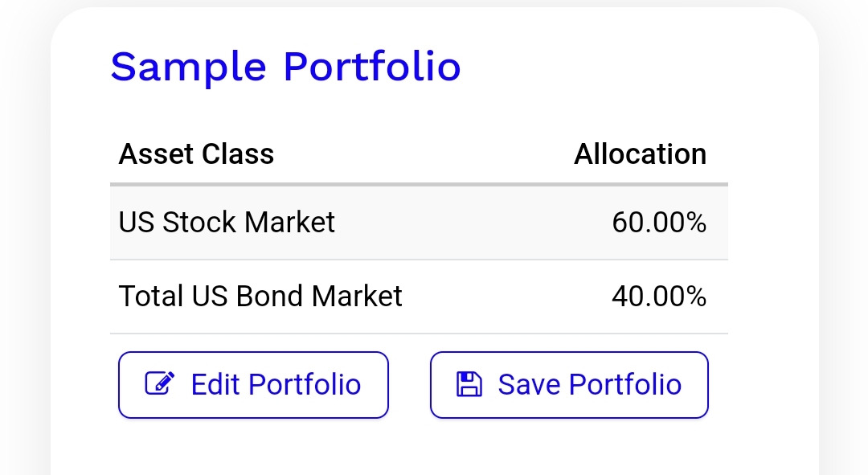Click the 60.00% allocation value
Image resolution: width=868 pixels, height=475 pixels.
tap(659, 222)
